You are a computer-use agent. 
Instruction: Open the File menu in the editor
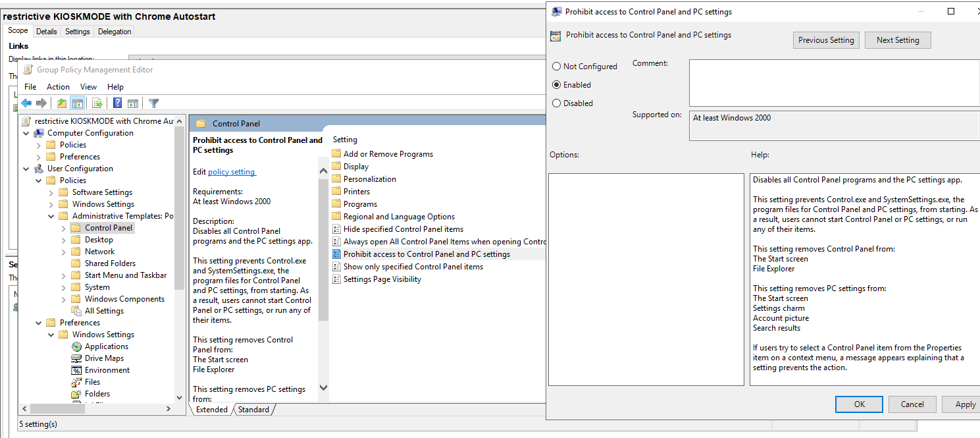pos(30,87)
